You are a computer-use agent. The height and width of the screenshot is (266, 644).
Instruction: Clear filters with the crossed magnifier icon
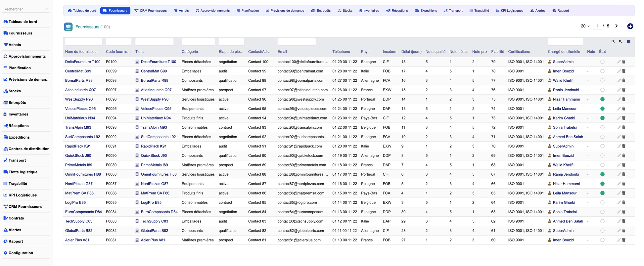(x=621, y=41)
